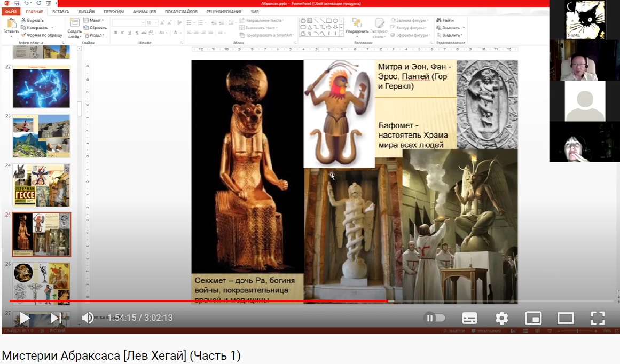The width and height of the screenshot is (620, 364).
Task: Open Экспресс-стили quick styles
Action: [x=379, y=28]
